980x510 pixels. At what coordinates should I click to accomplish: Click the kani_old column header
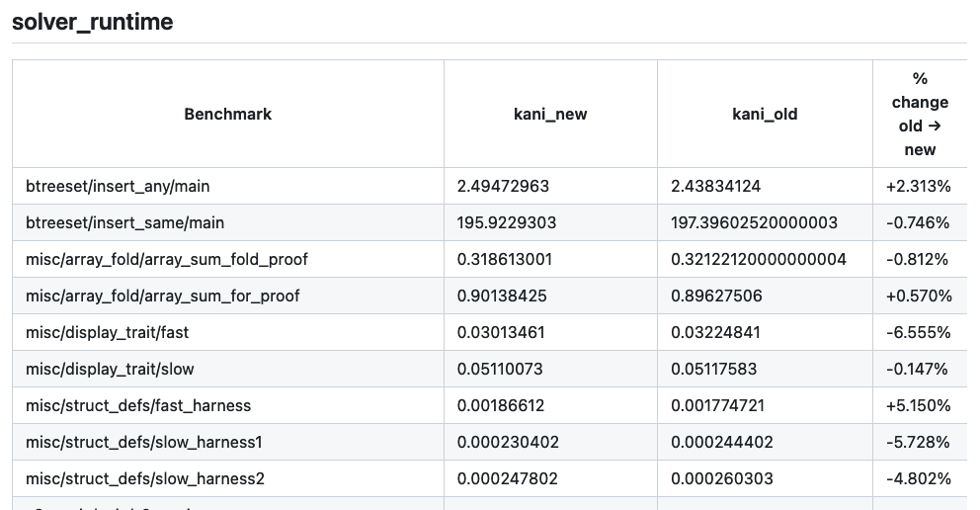coord(765,114)
